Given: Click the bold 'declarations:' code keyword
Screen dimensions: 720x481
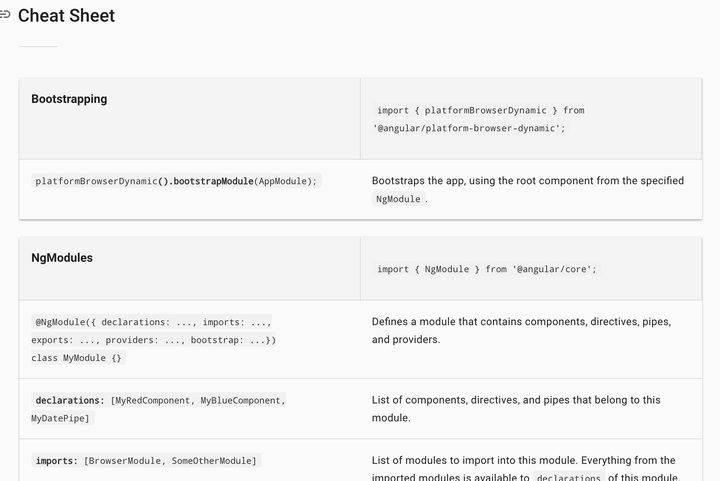Looking at the screenshot, I should (x=70, y=400).
